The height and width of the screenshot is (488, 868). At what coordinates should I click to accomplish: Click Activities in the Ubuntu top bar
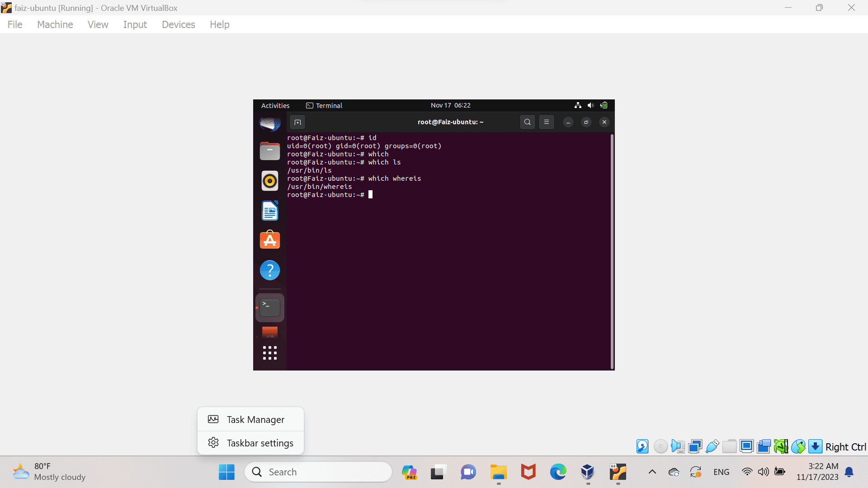pyautogui.click(x=275, y=105)
